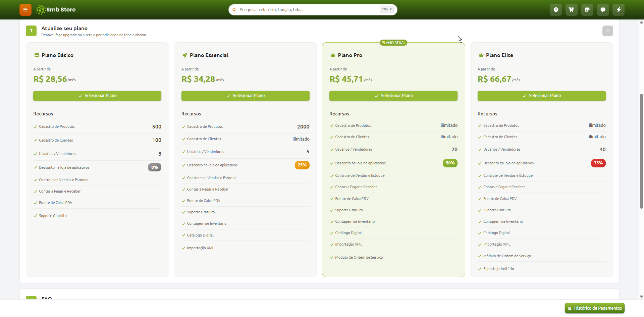
Task: Open Histórico de Pagamentos
Action: (595, 308)
